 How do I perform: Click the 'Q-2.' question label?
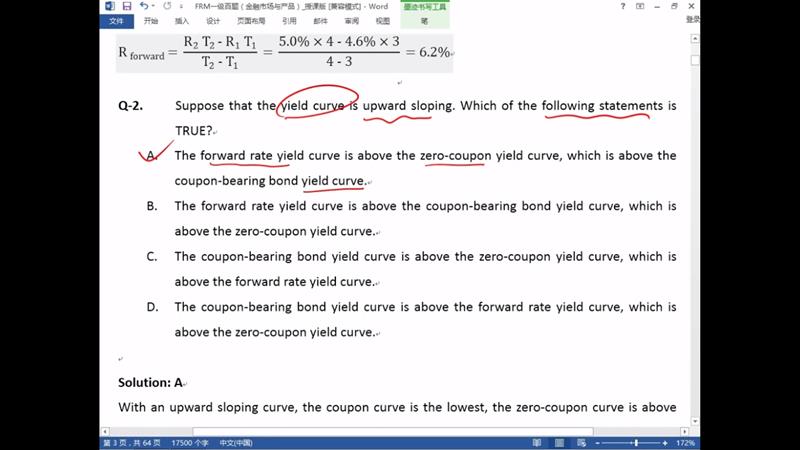coord(131,106)
